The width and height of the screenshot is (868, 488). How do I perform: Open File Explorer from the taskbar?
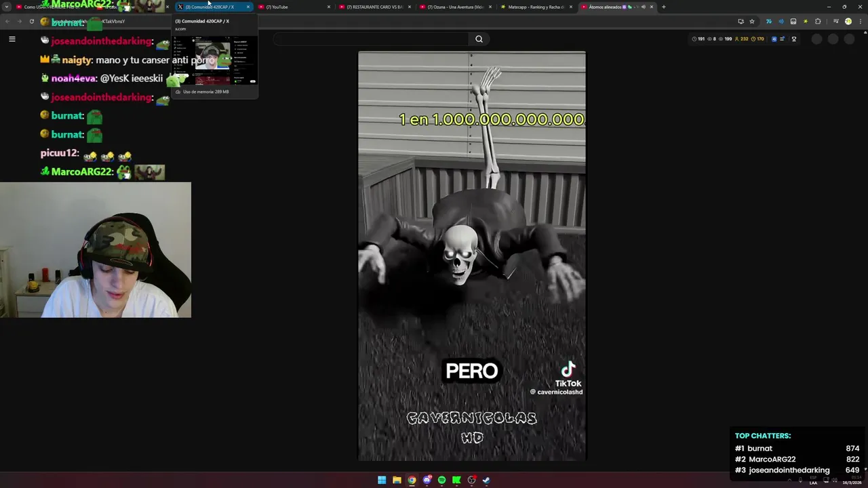(397, 480)
